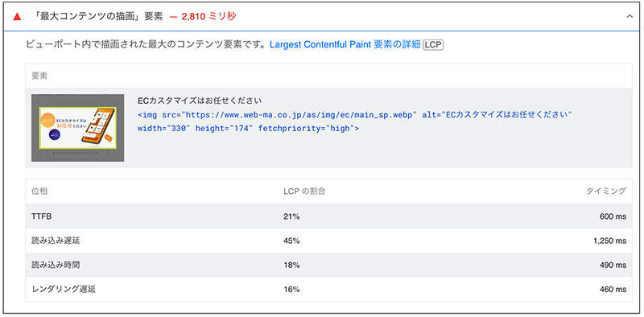Viewport: 644px width, 317px height.
Task: Collapse the audit with the chevron arrow
Action: pyautogui.click(x=630, y=16)
